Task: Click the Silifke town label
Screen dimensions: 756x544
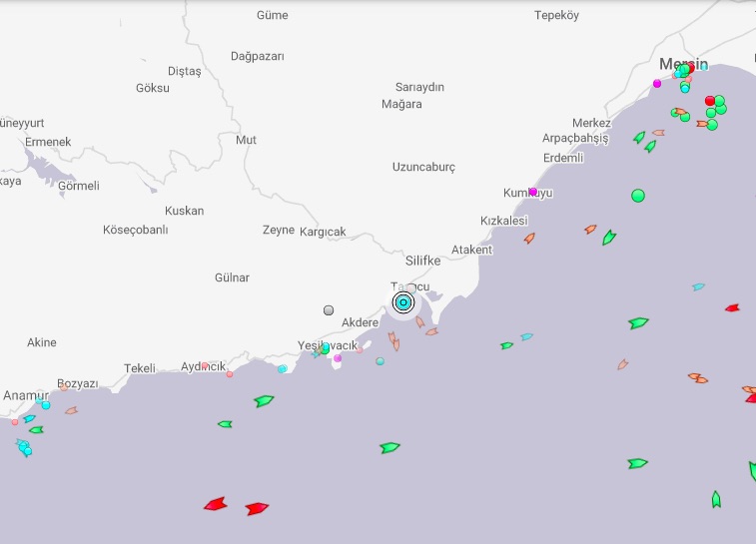Action: (x=422, y=261)
